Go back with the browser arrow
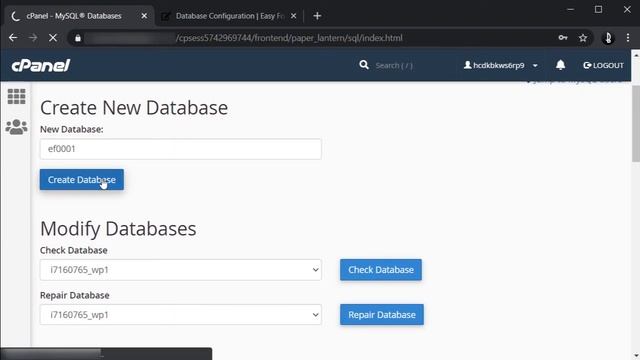Screen dimensions: 640x360 tap(13, 38)
